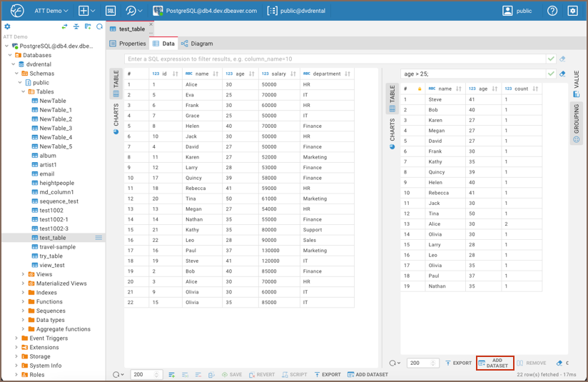Click EXPORT in the main bottom toolbar
This screenshot has width=588, height=382.
328,374
